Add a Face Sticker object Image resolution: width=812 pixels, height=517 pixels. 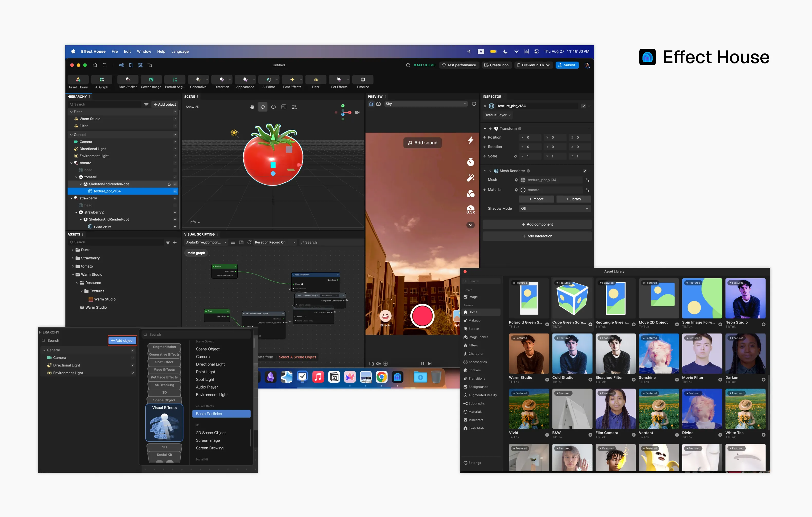tap(127, 80)
